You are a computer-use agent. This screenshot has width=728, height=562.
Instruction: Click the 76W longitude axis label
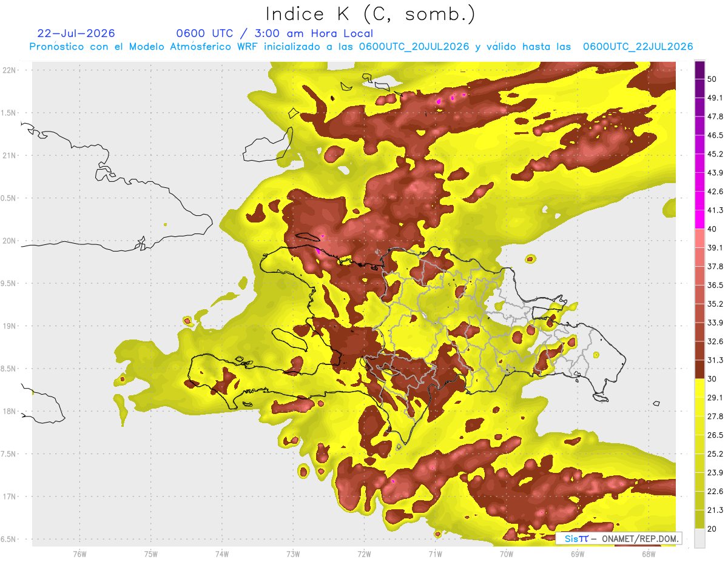tap(79, 554)
